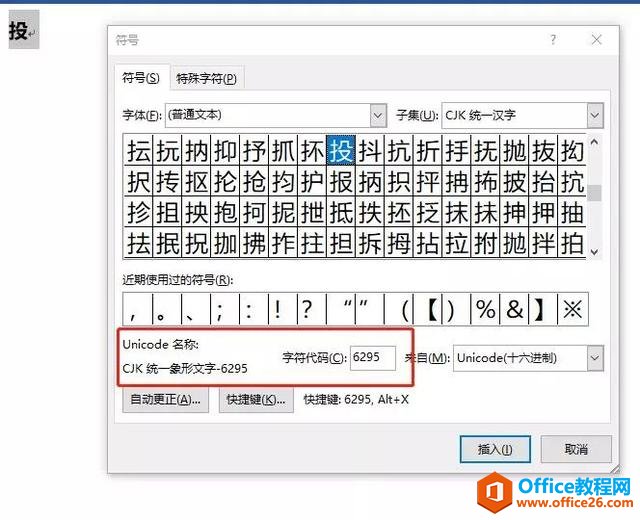Image resolution: width=640 pixels, height=520 pixels.
Task: Choose the 押 character cell
Action: click(543, 213)
